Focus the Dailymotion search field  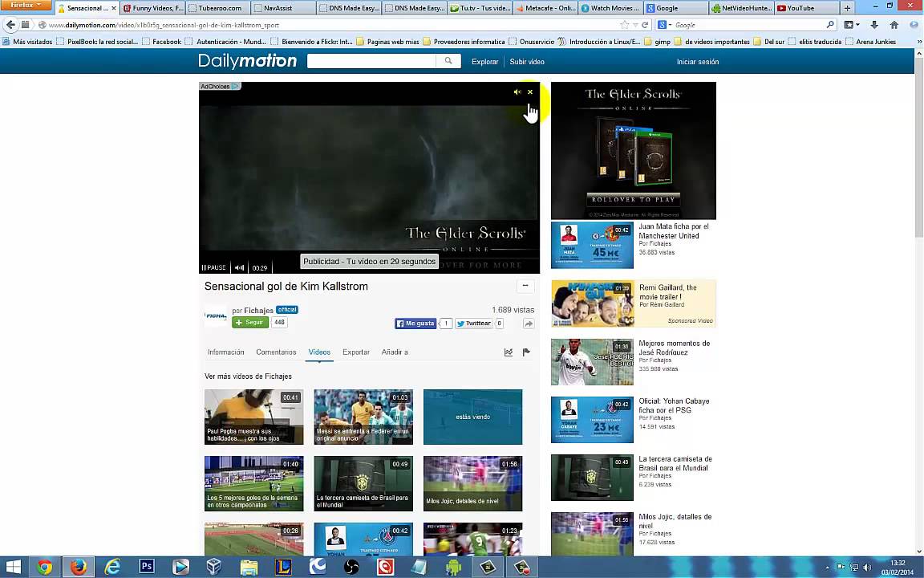372,61
